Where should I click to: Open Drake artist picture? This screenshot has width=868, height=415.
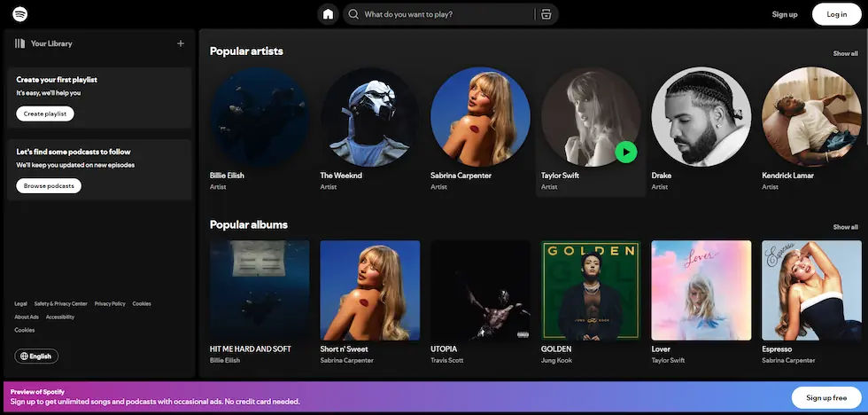[701, 117]
